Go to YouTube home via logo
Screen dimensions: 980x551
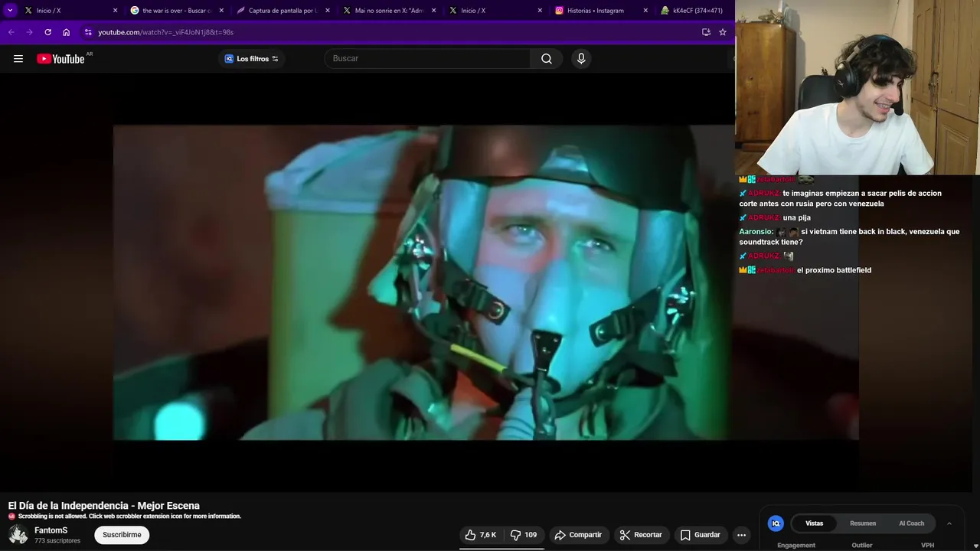(x=60, y=59)
